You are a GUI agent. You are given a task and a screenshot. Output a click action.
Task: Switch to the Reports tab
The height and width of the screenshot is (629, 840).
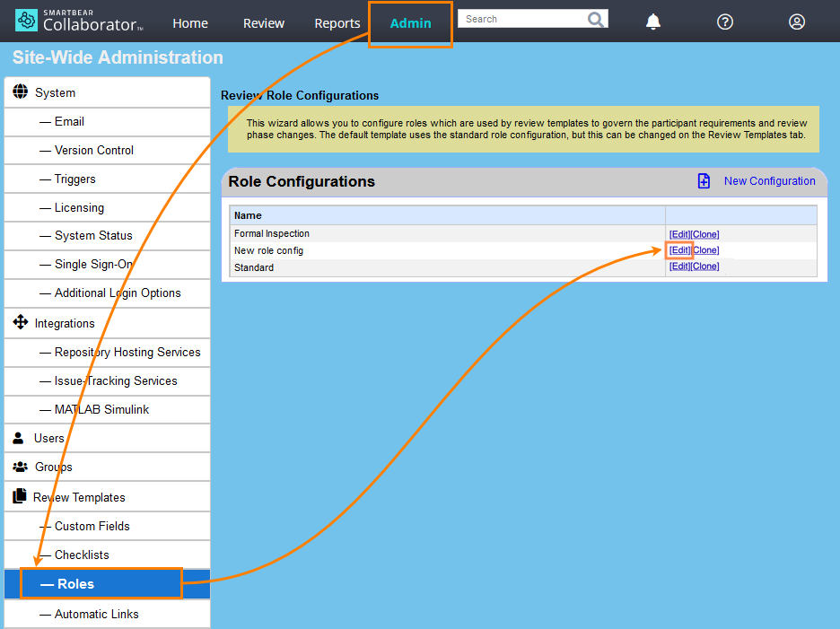[x=337, y=23]
